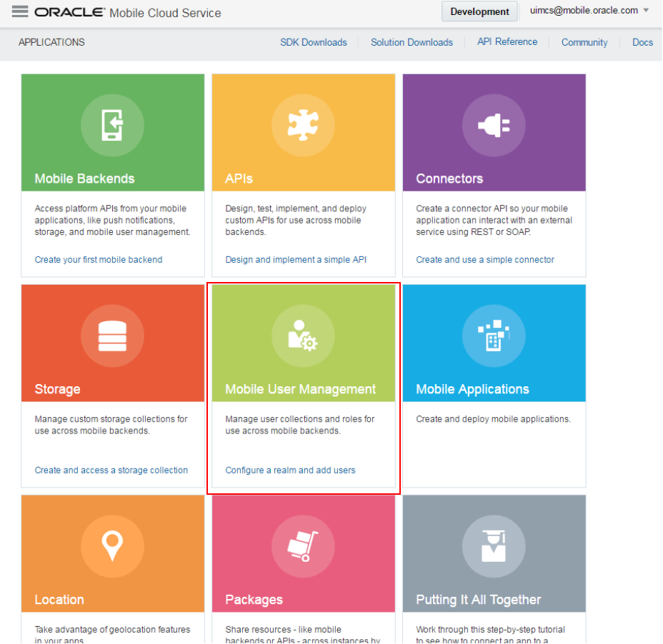Click 'Manage user collections and roles' description
Screen dimensions: 663x644
[x=300, y=425]
